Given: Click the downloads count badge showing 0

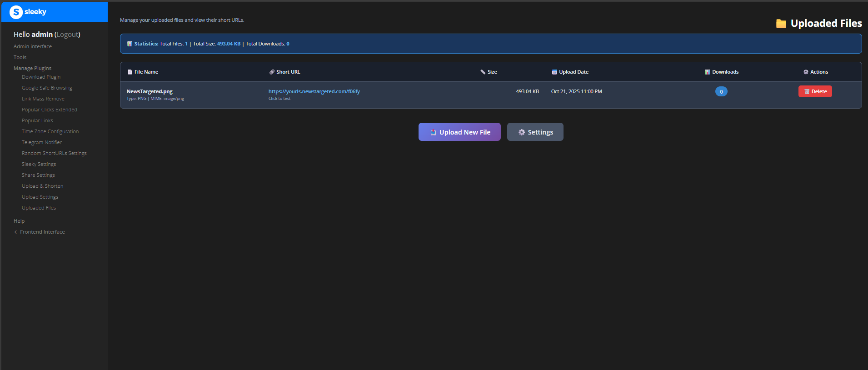Looking at the screenshot, I should pyautogui.click(x=721, y=92).
